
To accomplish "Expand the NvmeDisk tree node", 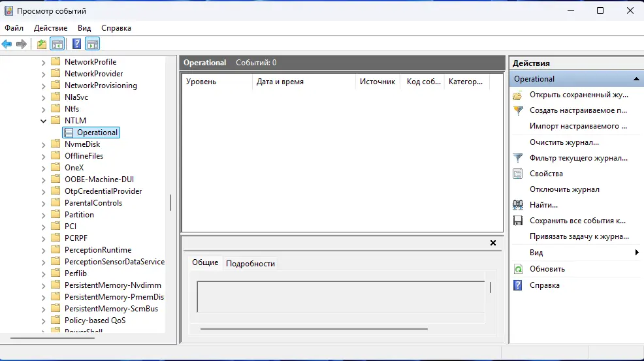I will (44, 144).
